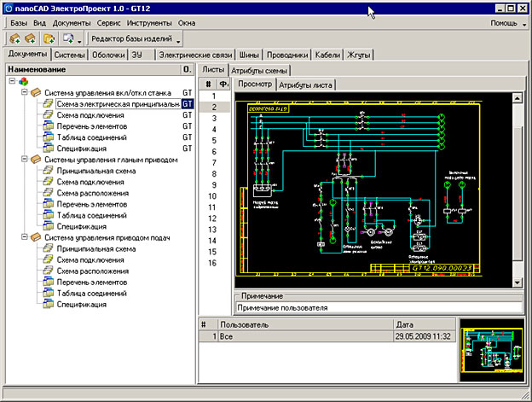532x402 pixels.
Task: Open the Атрибуты листа tab
Action: click(x=305, y=85)
